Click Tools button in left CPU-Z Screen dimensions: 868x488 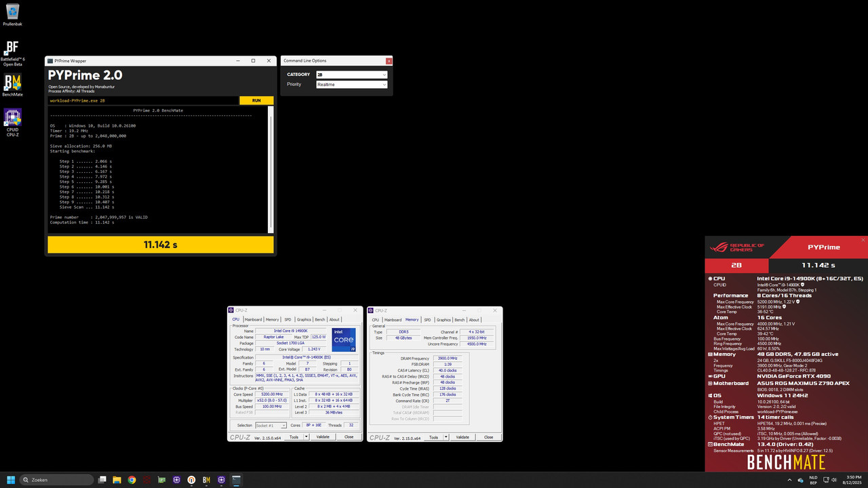click(294, 437)
